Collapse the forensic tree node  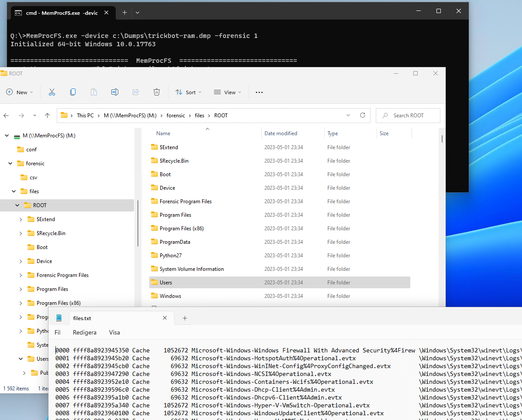tap(10, 163)
